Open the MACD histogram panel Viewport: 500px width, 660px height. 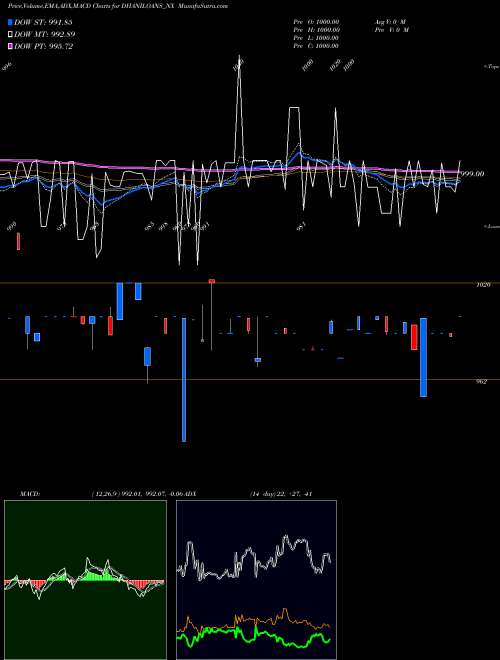85,580
